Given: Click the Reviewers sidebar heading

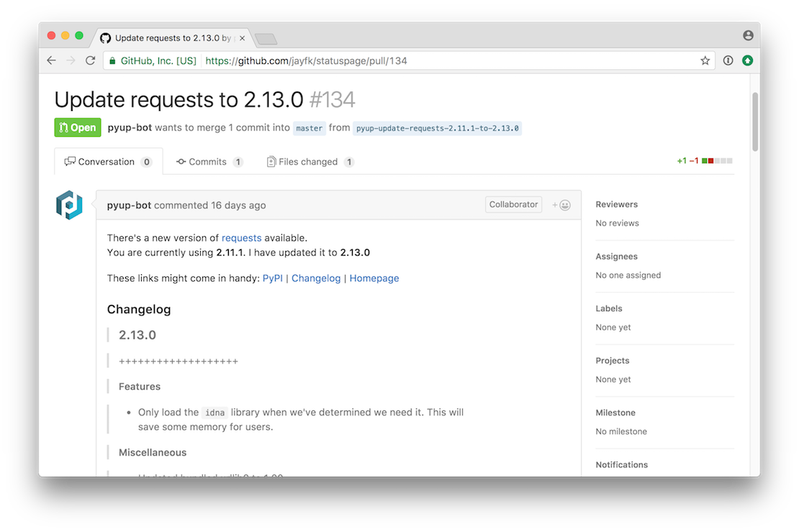Looking at the screenshot, I should click(617, 204).
